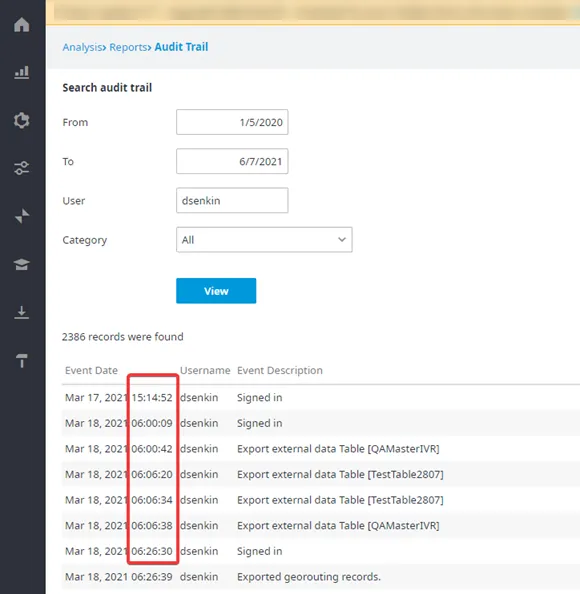Image resolution: width=580 pixels, height=594 pixels.
Task: Focus the From date field
Action: pos(232,122)
